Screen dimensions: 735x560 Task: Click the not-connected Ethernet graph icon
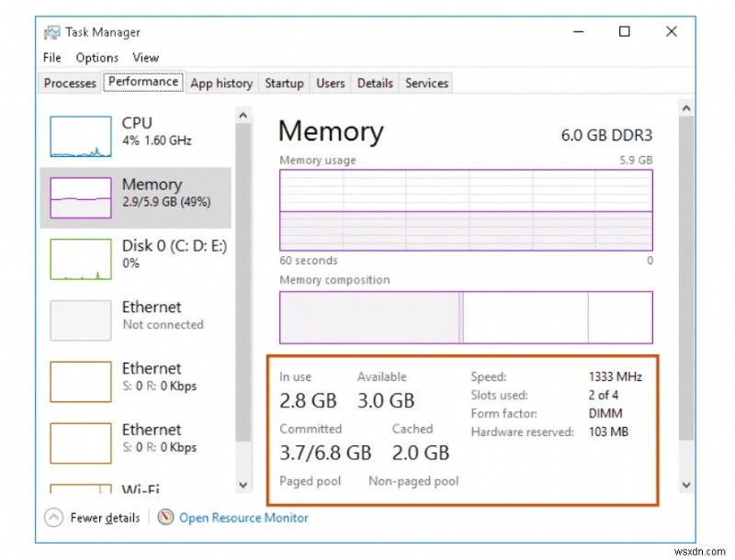pos(79,319)
